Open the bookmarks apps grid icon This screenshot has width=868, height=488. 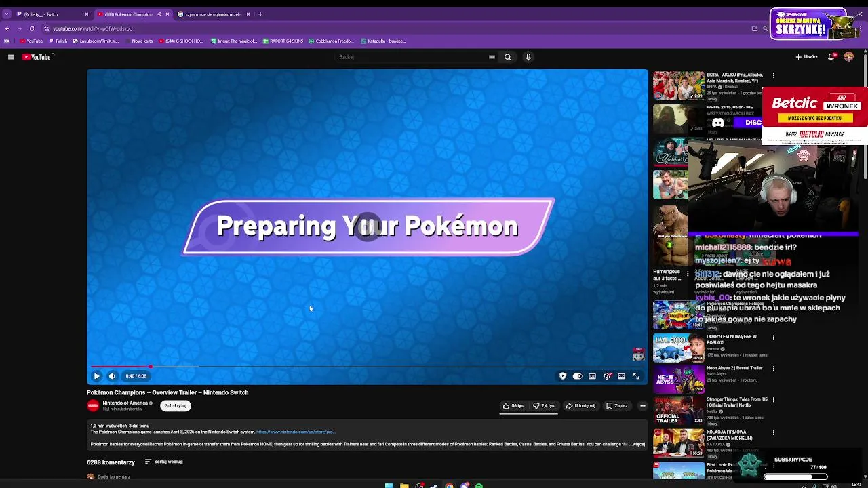[x=7, y=41]
